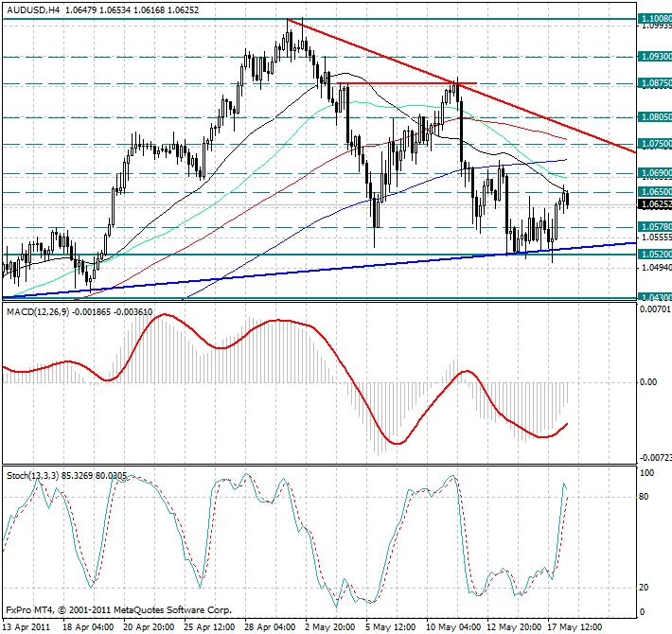Select the 1.0750 price level label
672x634 pixels.
655,144
